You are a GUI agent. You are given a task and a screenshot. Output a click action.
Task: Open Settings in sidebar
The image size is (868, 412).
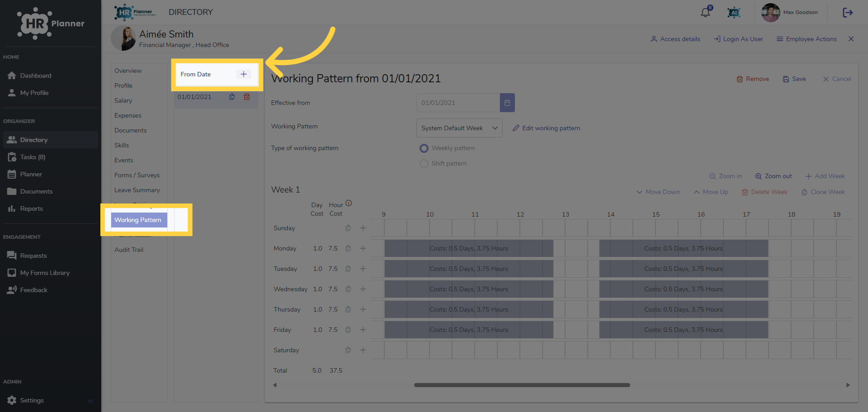coord(32,400)
